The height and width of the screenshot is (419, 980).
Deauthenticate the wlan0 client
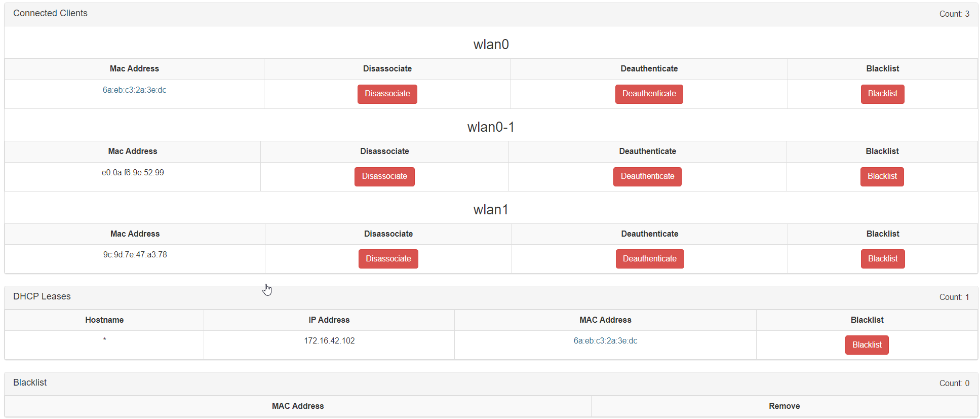click(649, 94)
